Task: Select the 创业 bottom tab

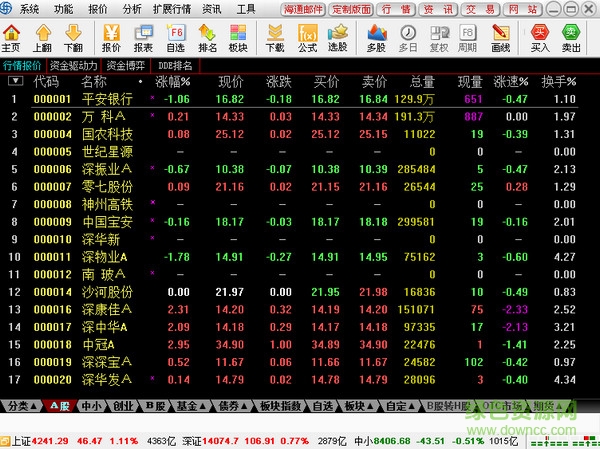Action: click(x=122, y=406)
